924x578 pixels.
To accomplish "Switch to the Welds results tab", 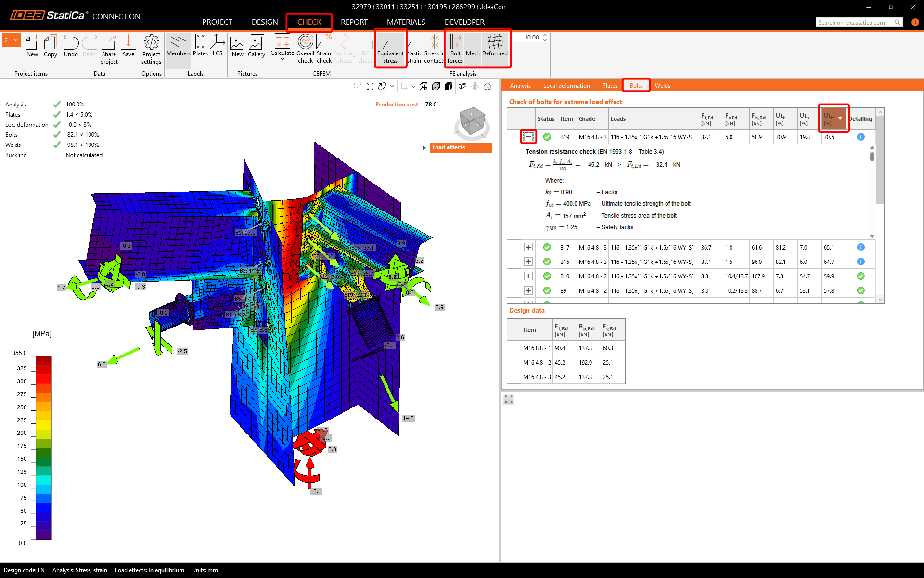I will 662,86.
